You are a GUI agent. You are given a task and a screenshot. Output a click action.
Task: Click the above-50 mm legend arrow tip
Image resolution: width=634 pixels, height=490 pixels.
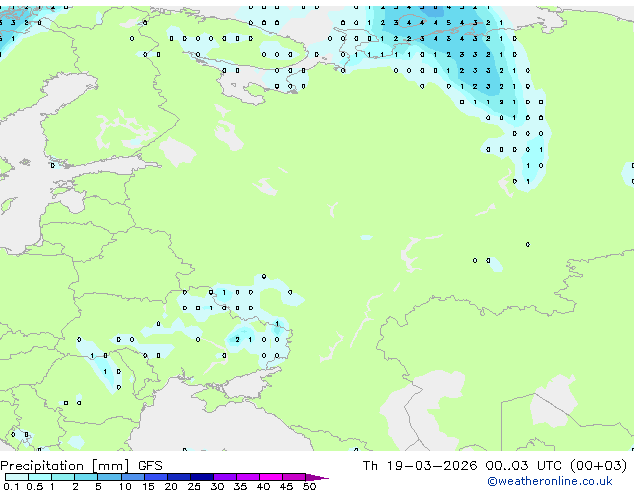point(317,477)
